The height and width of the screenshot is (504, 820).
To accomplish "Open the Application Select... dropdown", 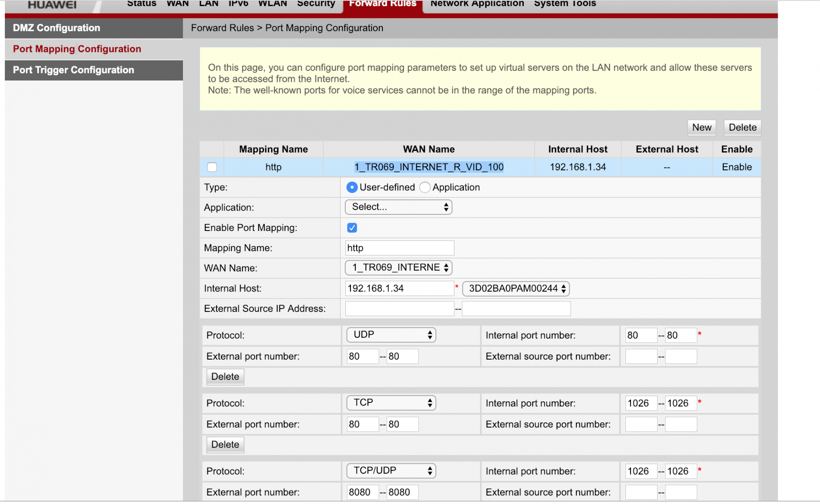I will coord(399,207).
